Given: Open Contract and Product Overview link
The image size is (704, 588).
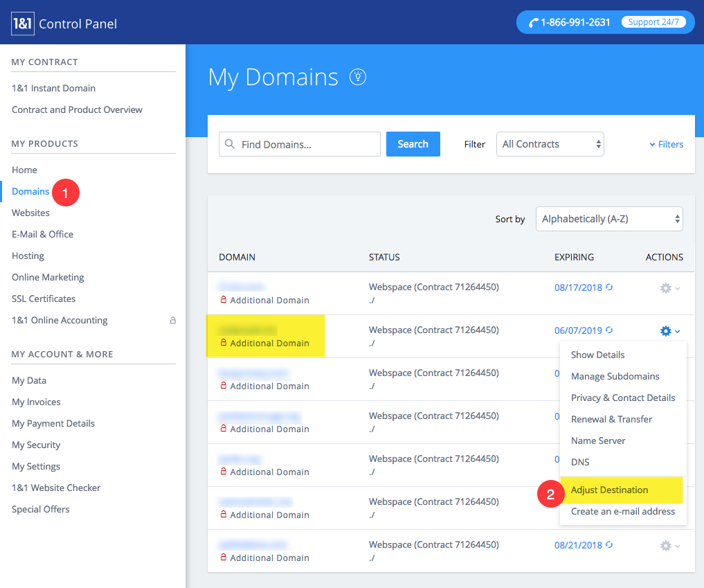Looking at the screenshot, I should 77,110.
